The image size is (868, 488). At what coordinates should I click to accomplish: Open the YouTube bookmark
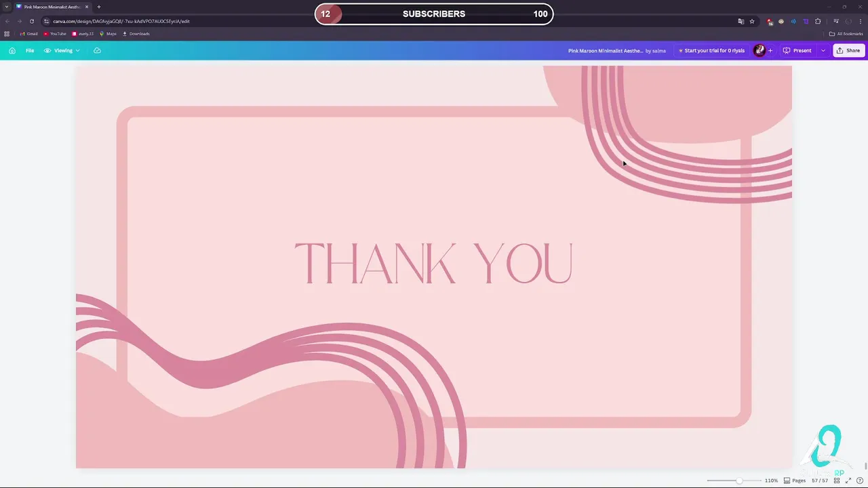55,34
